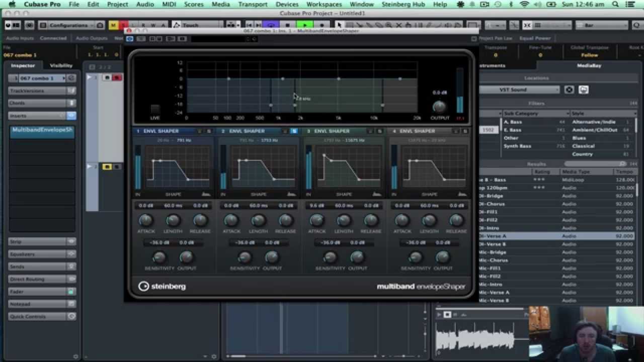Toggle bypass on band 1 Envl Shaper
Screen dimensions: 644x362
[x=200, y=131]
